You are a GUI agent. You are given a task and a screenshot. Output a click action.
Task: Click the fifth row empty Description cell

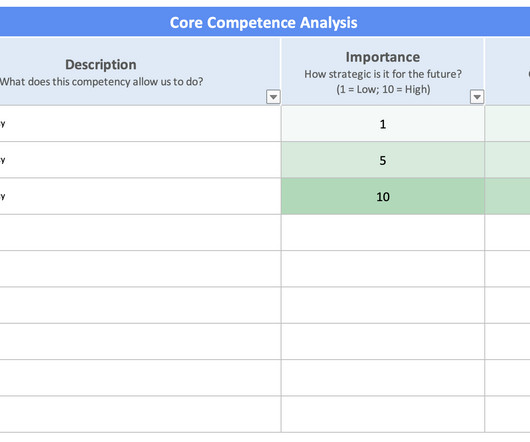pyautogui.click(x=140, y=269)
